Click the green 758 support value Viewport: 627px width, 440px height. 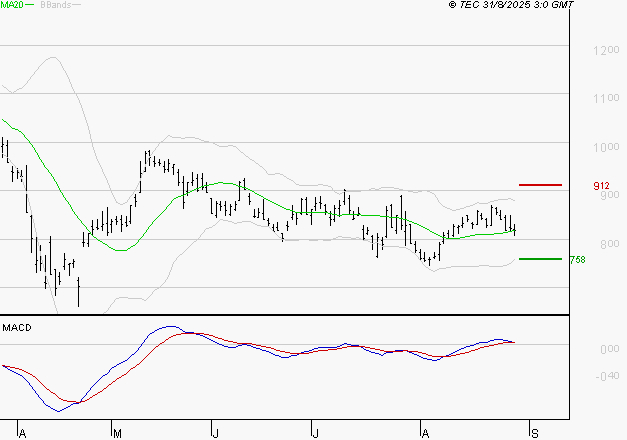click(576, 260)
